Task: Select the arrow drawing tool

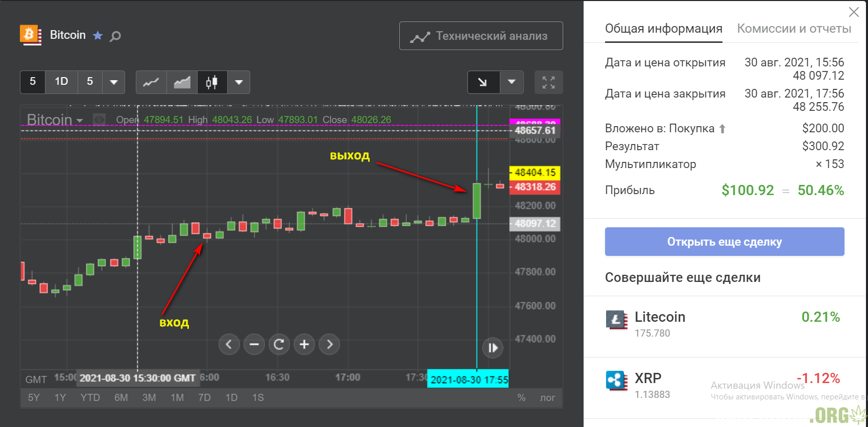Action: 483,82
